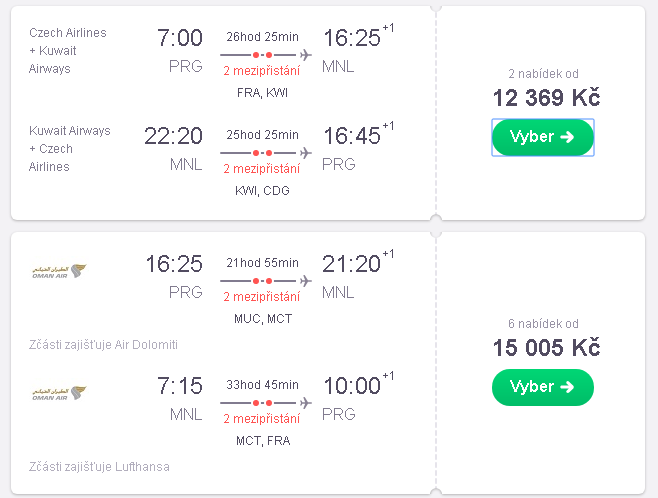Open 2 mezipřistání details for MUC, MCT
Screen dimensions: 658x498
[x=262, y=297]
